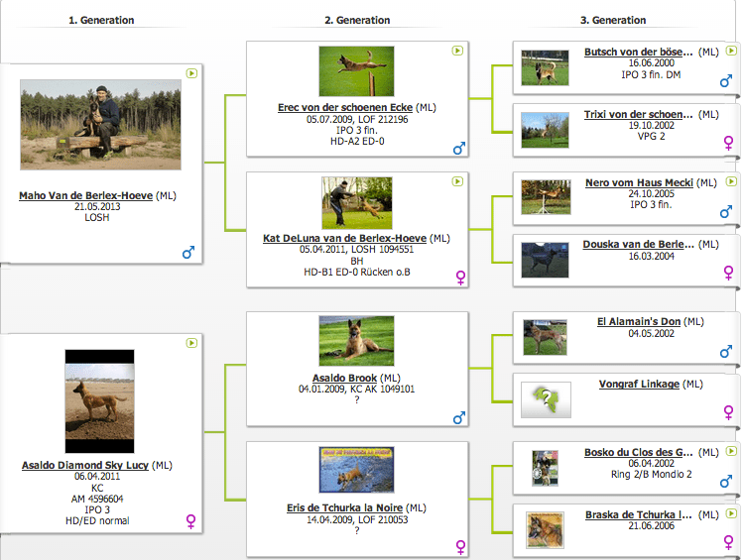Click the male symbol on Erec's card

pos(458,149)
